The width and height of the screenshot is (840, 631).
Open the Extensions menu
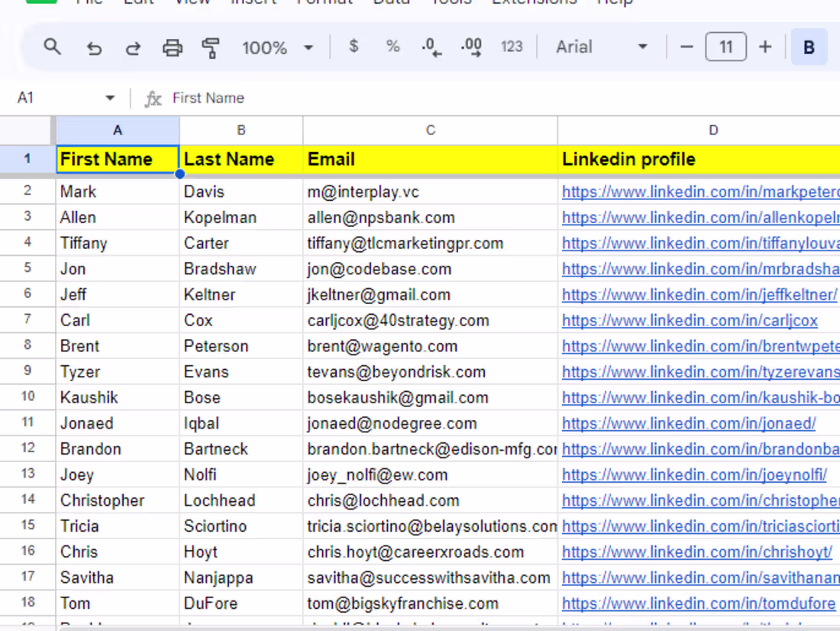pos(533,3)
